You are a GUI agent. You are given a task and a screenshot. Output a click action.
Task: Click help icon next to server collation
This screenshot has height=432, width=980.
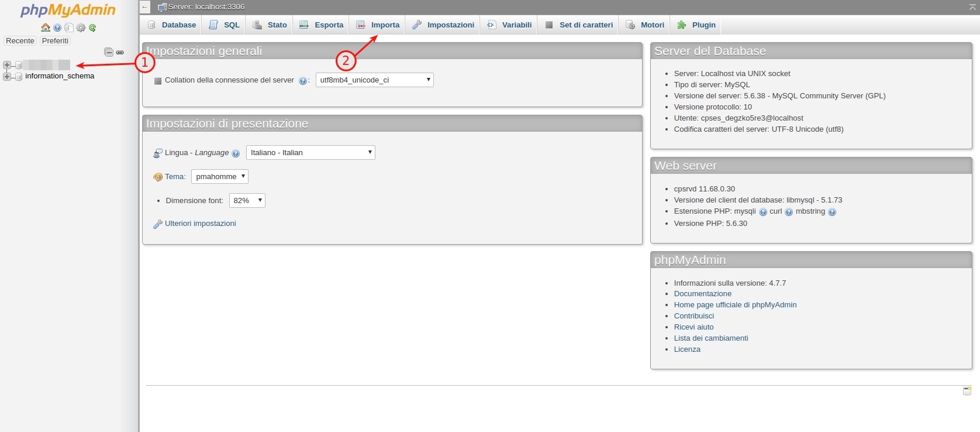[x=302, y=81]
